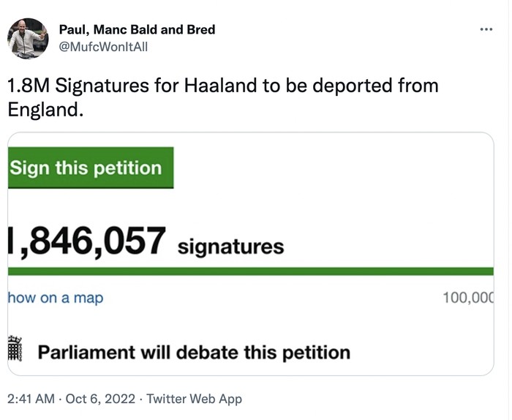512x420 pixels.
Task: Click the 100,000 threshold number
Action: tap(468, 298)
